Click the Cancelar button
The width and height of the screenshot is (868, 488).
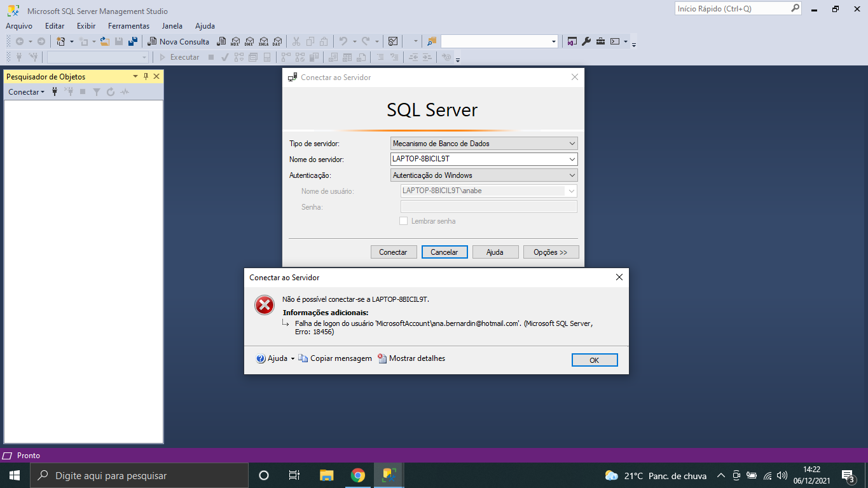(x=444, y=252)
